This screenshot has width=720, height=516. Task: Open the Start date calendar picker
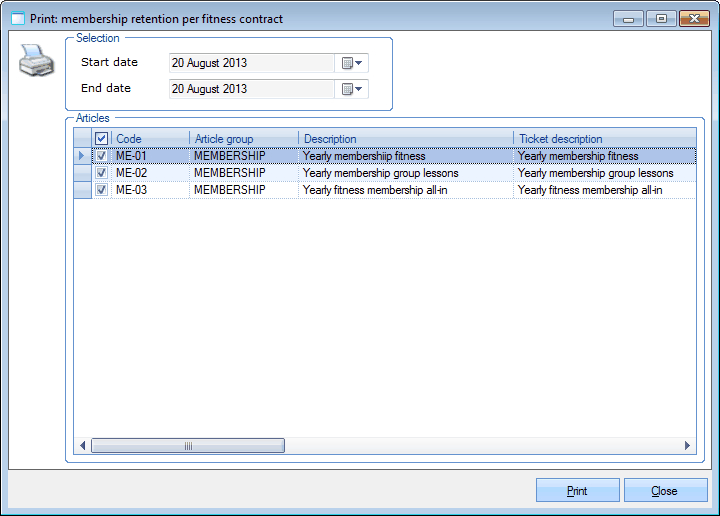tap(352, 63)
